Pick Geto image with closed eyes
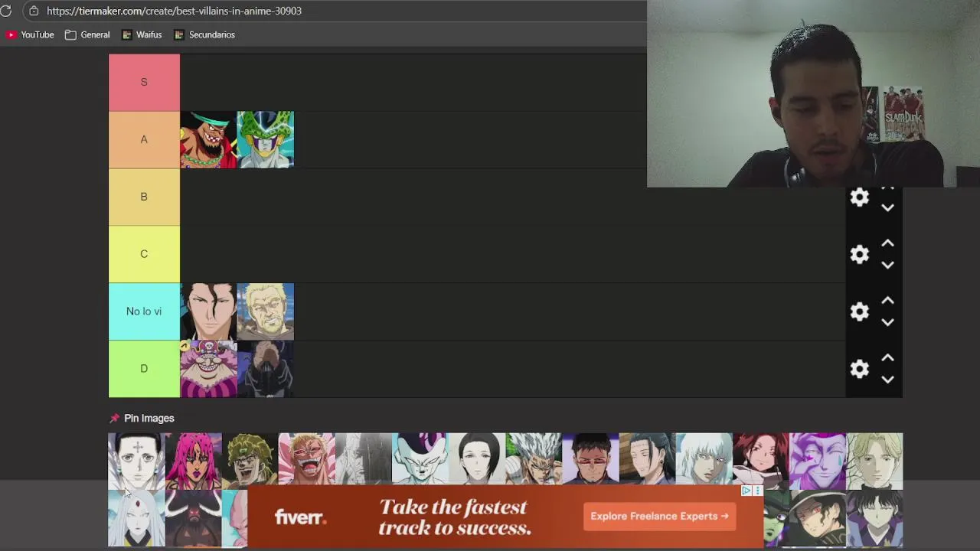980x551 pixels. click(646, 459)
